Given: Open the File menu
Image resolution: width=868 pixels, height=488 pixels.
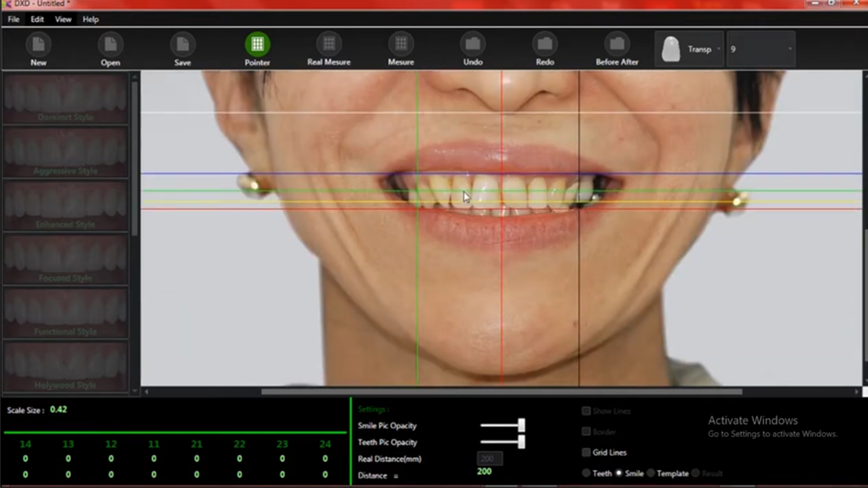Looking at the screenshot, I should pyautogui.click(x=14, y=19).
